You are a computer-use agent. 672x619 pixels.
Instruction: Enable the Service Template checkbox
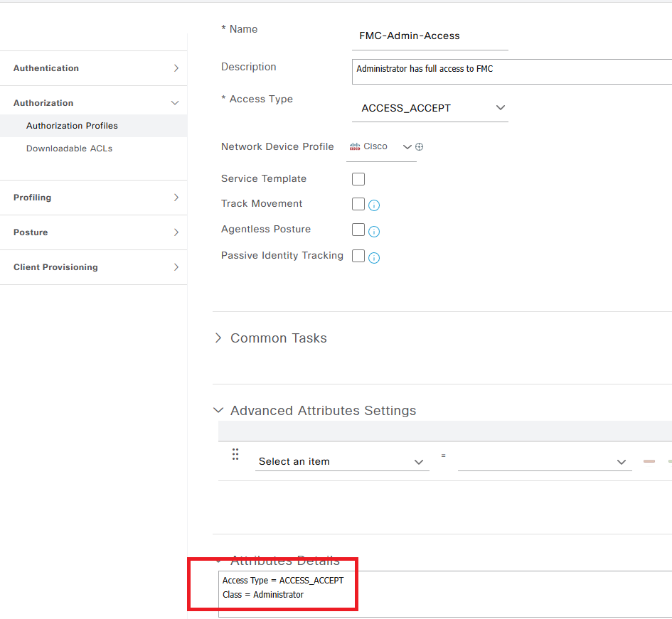(x=358, y=178)
